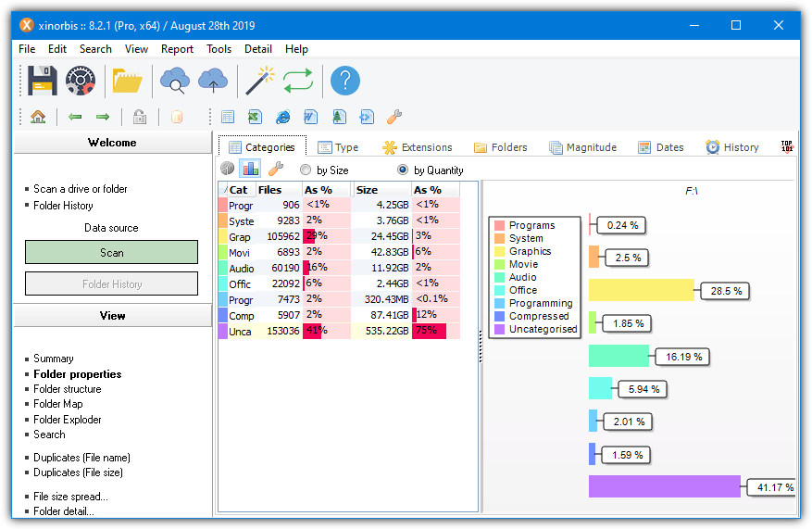Screen dimensions: 812x529
Task: Click the cloud upload icon
Action: tap(213, 81)
